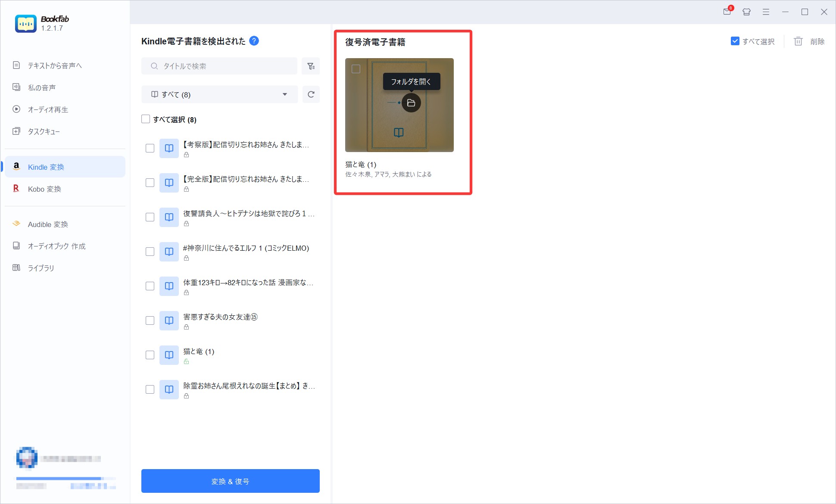Click the blue help question mark icon
Image resolution: width=836 pixels, height=504 pixels.
tap(254, 41)
